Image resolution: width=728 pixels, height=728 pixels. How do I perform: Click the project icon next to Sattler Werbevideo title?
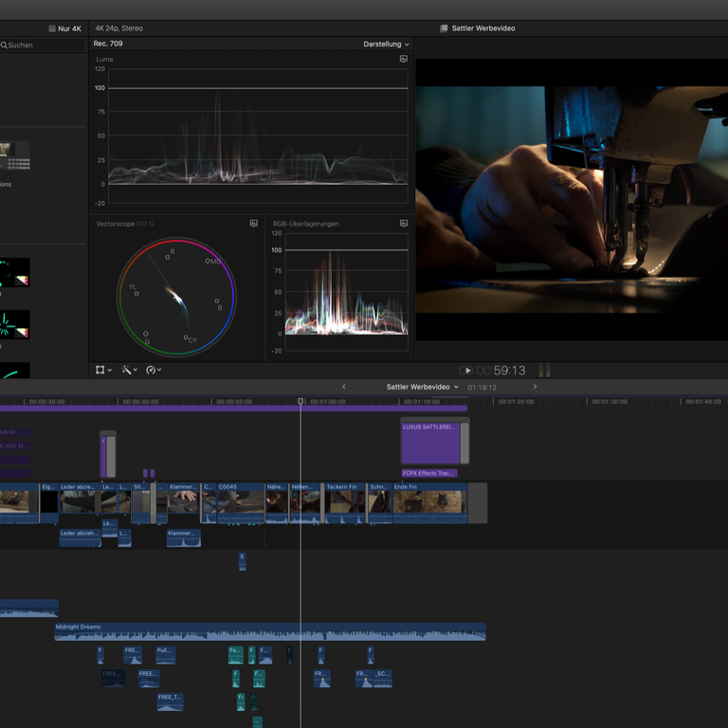(444, 28)
